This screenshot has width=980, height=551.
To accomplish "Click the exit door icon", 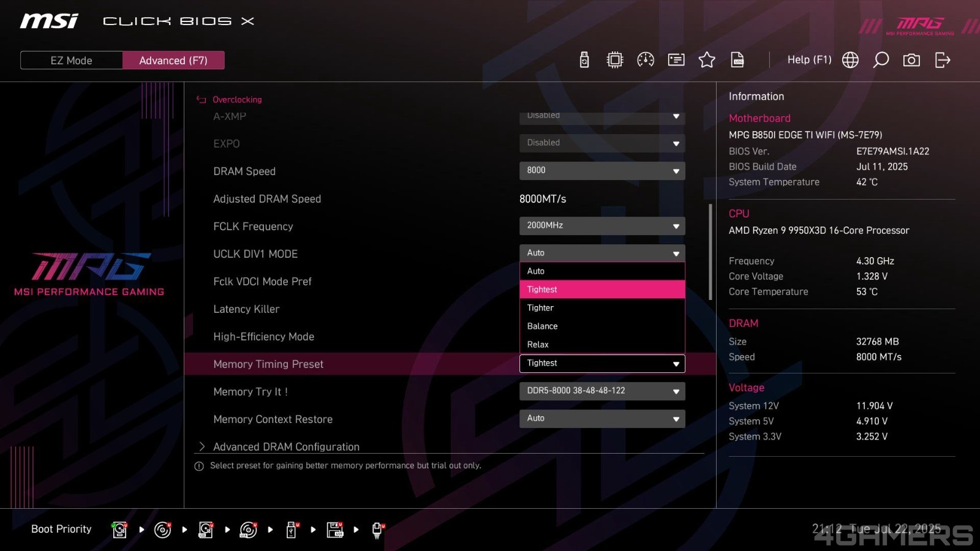I will (x=943, y=59).
